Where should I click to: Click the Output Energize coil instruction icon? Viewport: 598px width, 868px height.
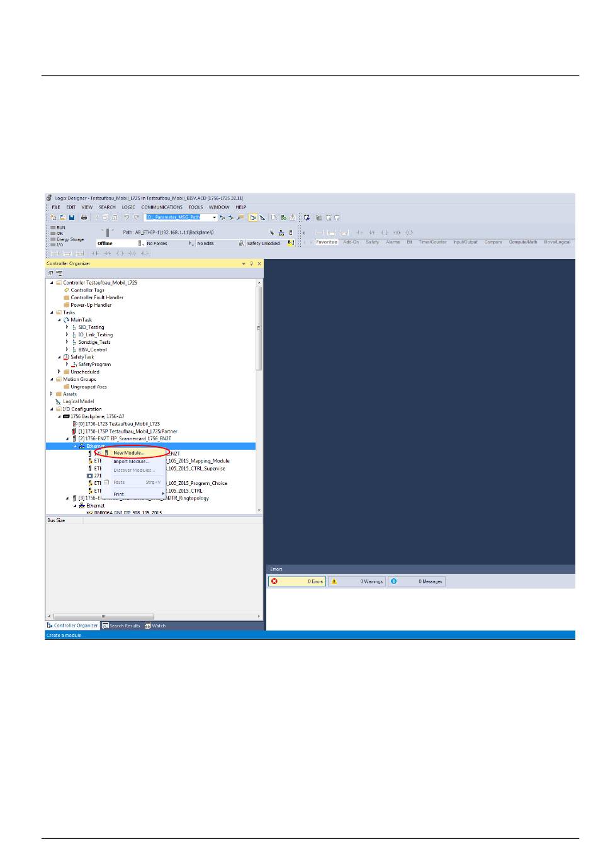[385, 232]
